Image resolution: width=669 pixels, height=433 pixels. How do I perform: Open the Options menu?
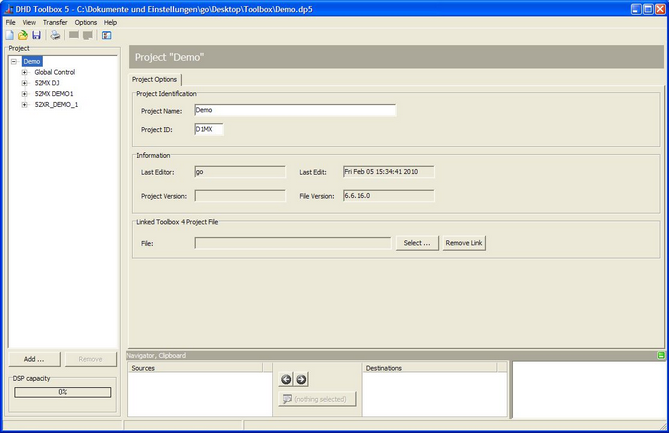[86, 22]
